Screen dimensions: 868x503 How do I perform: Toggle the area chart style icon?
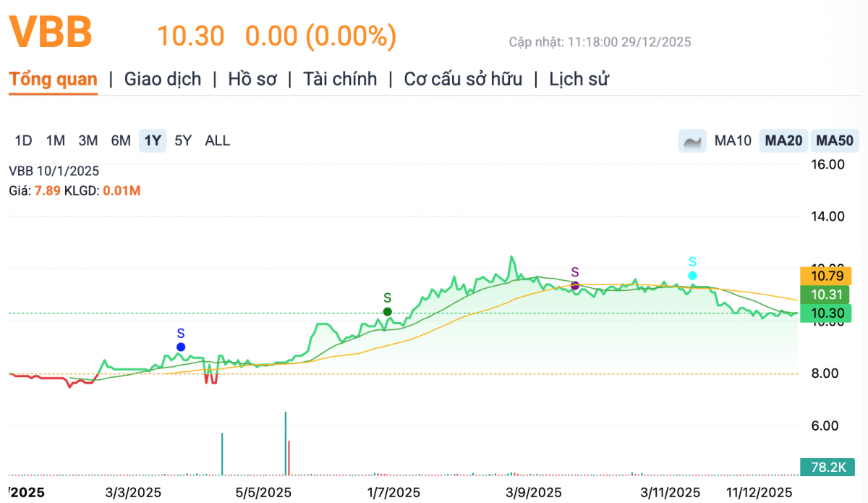coord(692,140)
